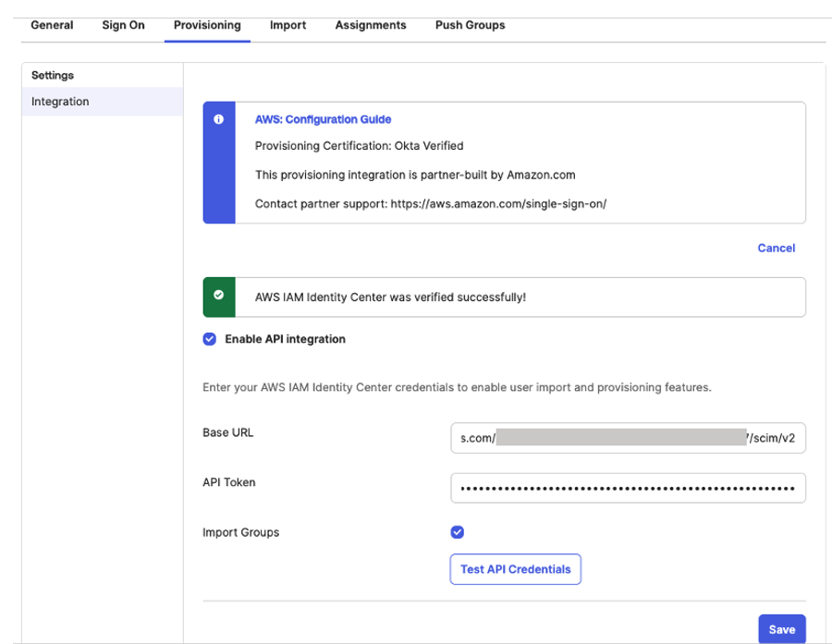Select the Provisioning tab
This screenshot has width=832, height=644.
pos(206,25)
